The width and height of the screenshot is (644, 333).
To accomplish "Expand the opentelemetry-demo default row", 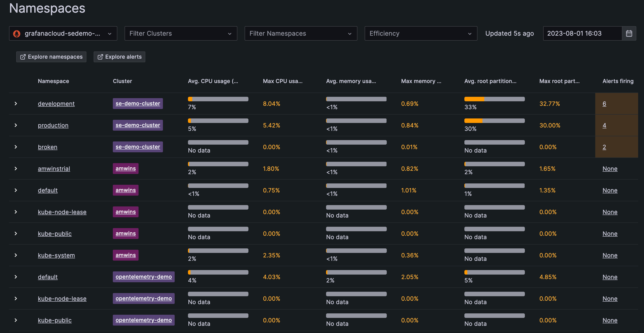I will (16, 277).
